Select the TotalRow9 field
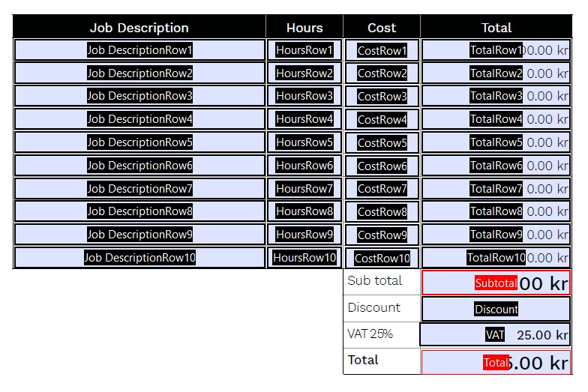This screenshot has width=588, height=392. click(x=496, y=235)
